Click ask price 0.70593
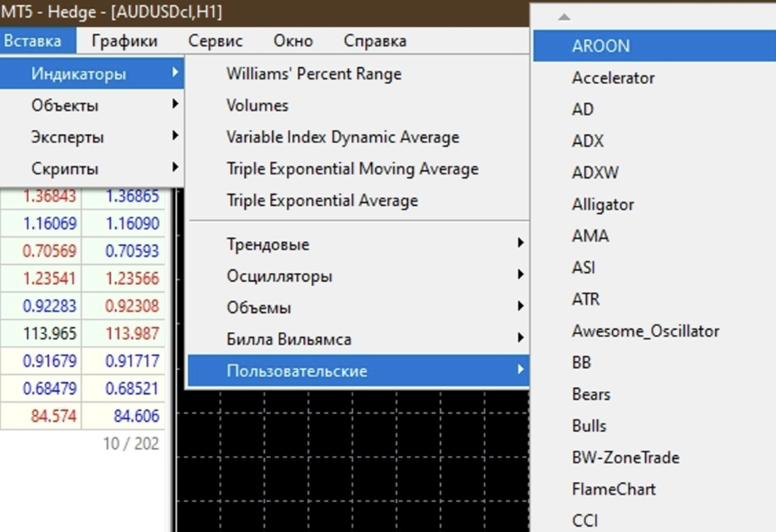Screen dimensions: 776x532 tap(133, 251)
